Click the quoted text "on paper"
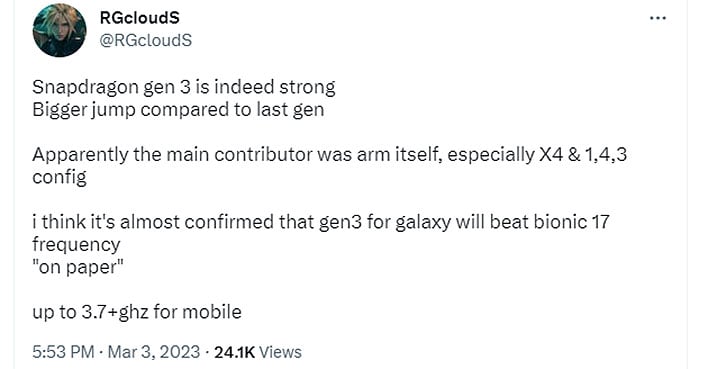The height and width of the screenshot is (369, 708). coord(78,267)
